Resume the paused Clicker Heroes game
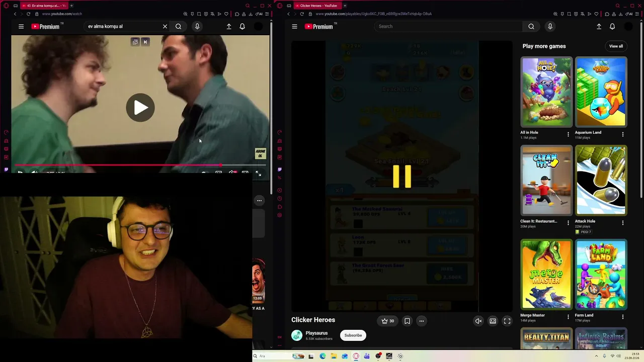This screenshot has width=644, height=362. (x=402, y=176)
